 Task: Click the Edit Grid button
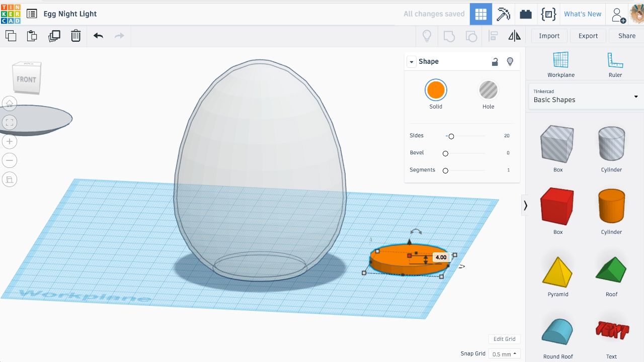click(504, 339)
